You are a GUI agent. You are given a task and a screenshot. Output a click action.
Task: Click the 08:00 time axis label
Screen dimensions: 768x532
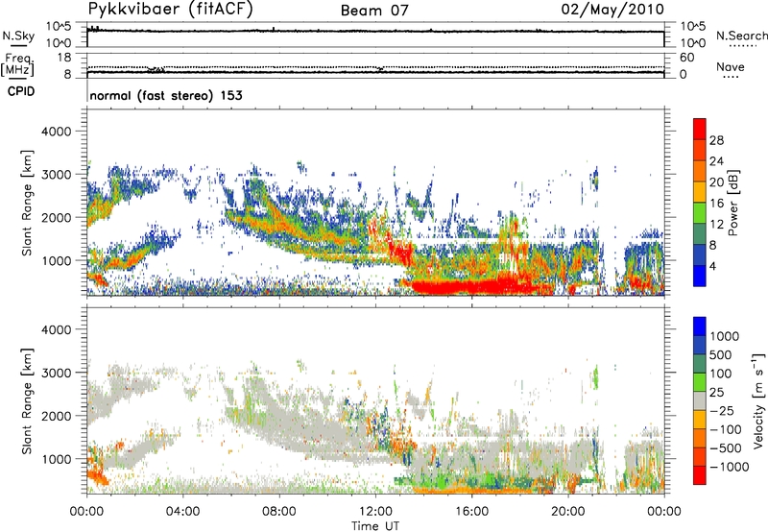click(278, 511)
